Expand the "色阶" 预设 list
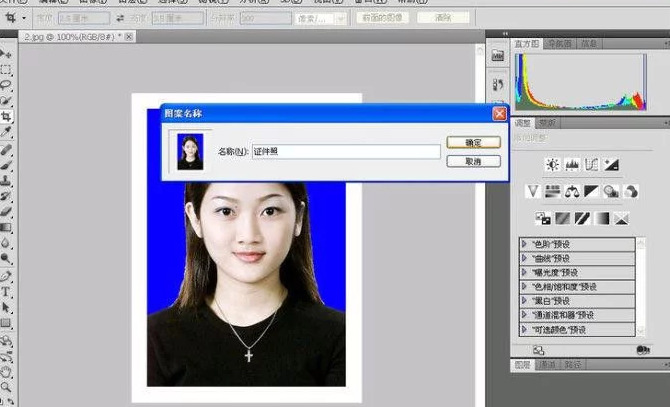 524,244
